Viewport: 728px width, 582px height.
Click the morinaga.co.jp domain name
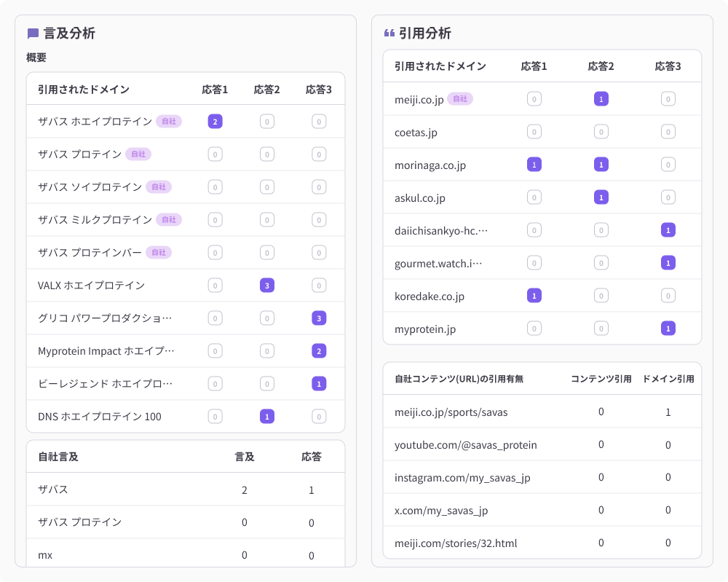tap(430, 165)
